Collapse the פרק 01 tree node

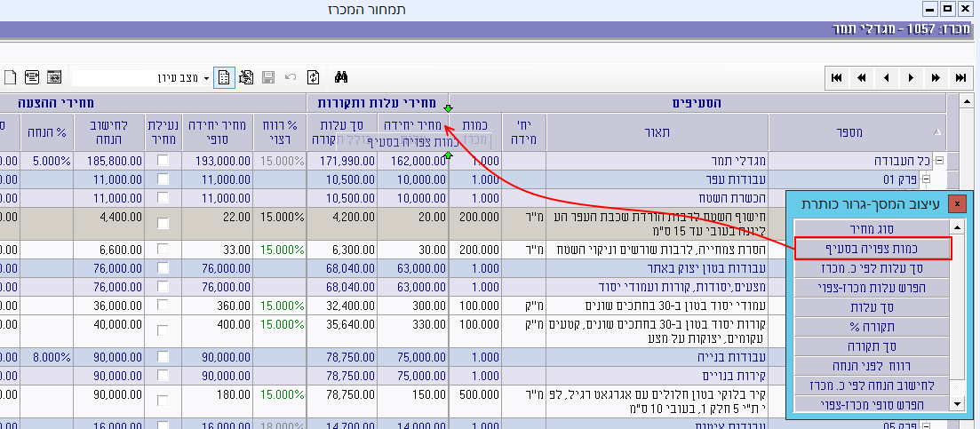tap(927, 179)
